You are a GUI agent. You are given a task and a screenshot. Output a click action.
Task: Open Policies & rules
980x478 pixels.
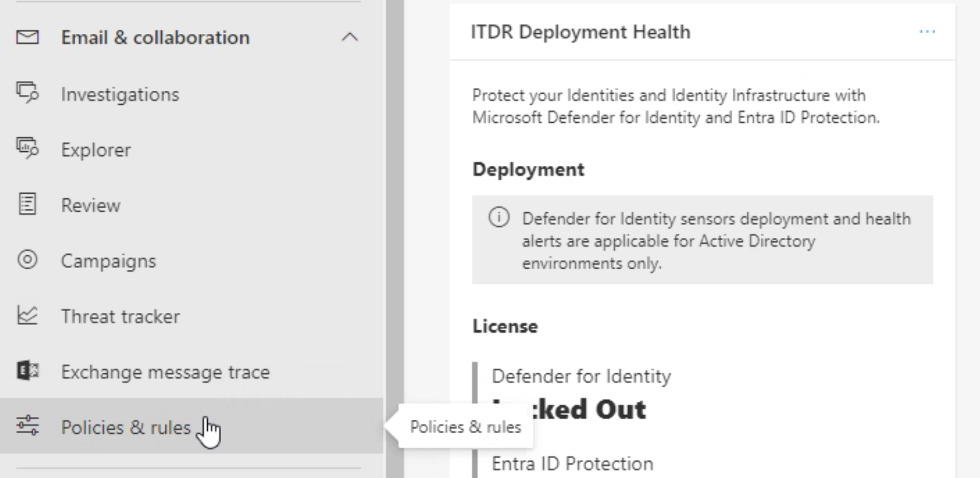pyautogui.click(x=191, y=426)
